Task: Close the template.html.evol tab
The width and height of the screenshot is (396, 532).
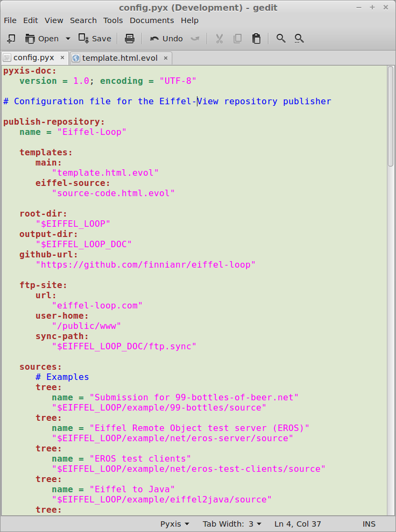Action: [166, 57]
